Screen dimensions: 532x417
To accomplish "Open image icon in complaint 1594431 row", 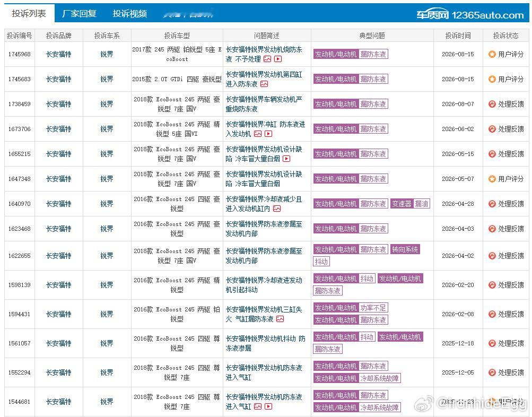I will pyautogui.click(x=280, y=319).
